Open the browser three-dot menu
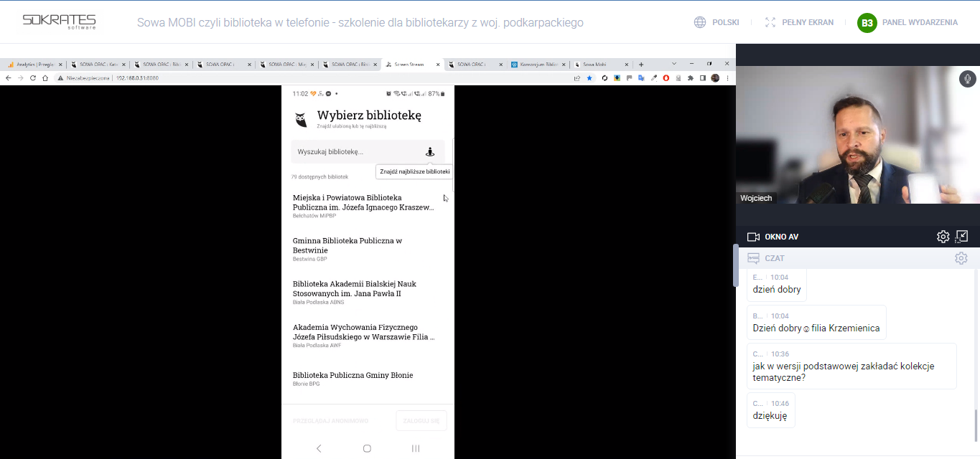The height and width of the screenshot is (459, 980). click(x=727, y=77)
